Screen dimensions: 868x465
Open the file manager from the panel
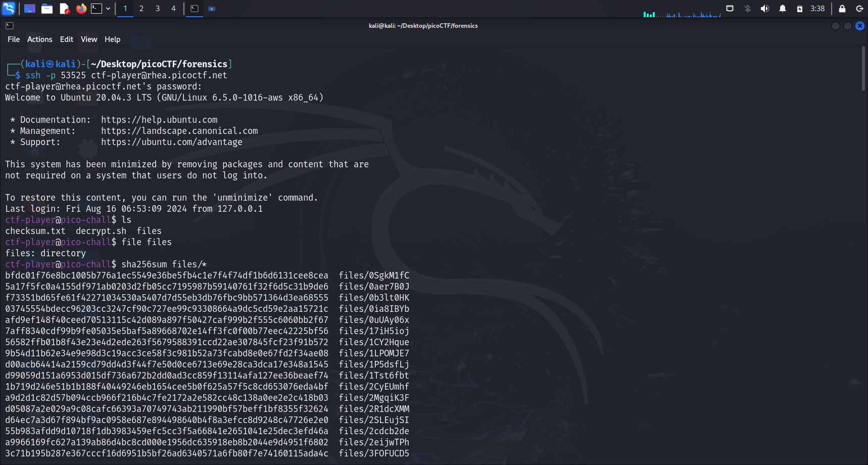47,9
